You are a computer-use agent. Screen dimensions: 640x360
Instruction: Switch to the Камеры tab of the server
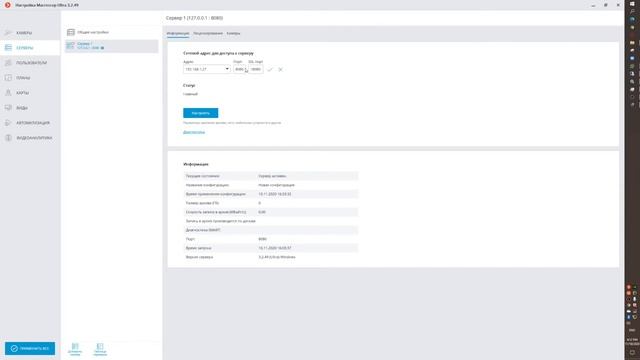[233, 33]
